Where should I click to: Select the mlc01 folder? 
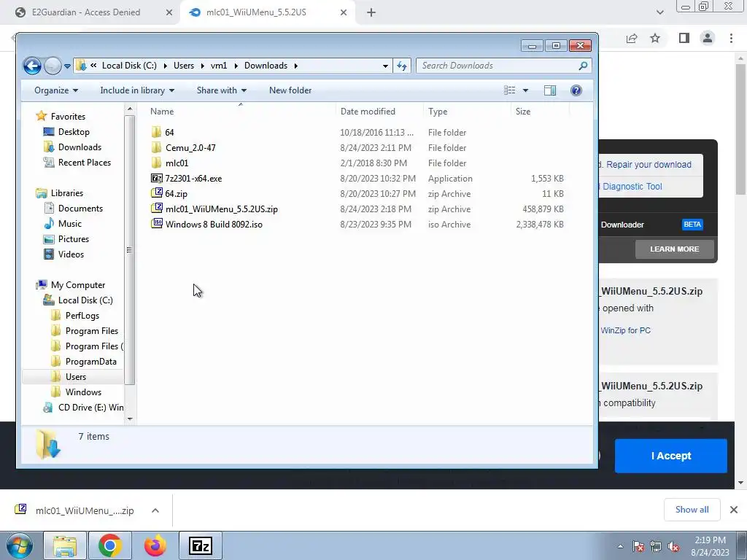coord(177,163)
